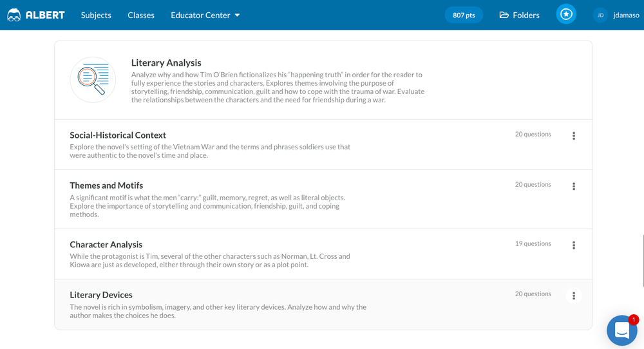Select the Character Analysis topic
The height and width of the screenshot is (349, 644).
tap(106, 245)
